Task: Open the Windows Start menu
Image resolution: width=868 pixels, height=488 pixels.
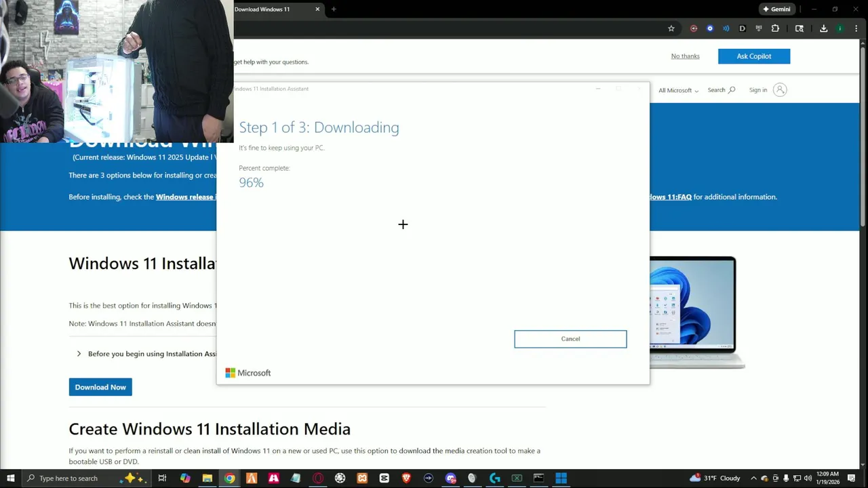Action: pos(11,478)
